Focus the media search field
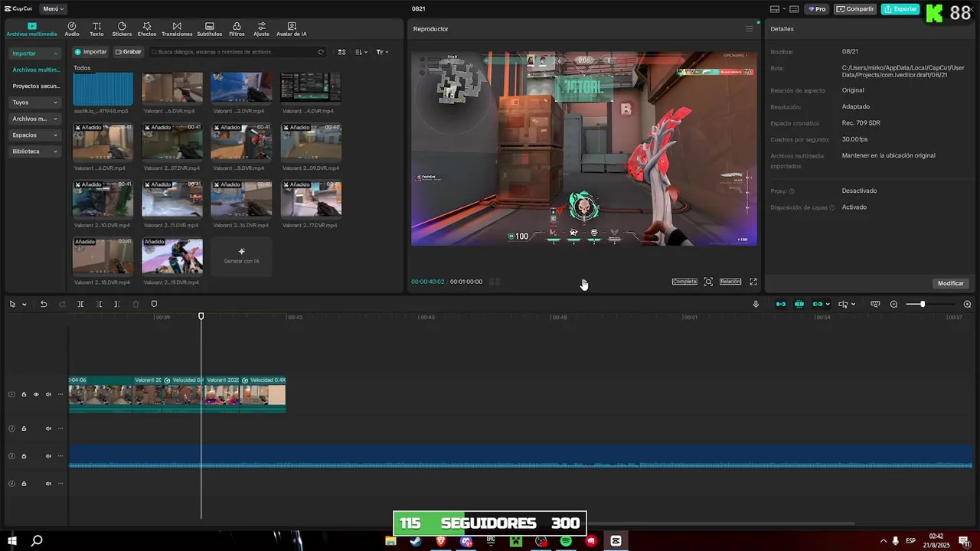 [237, 52]
